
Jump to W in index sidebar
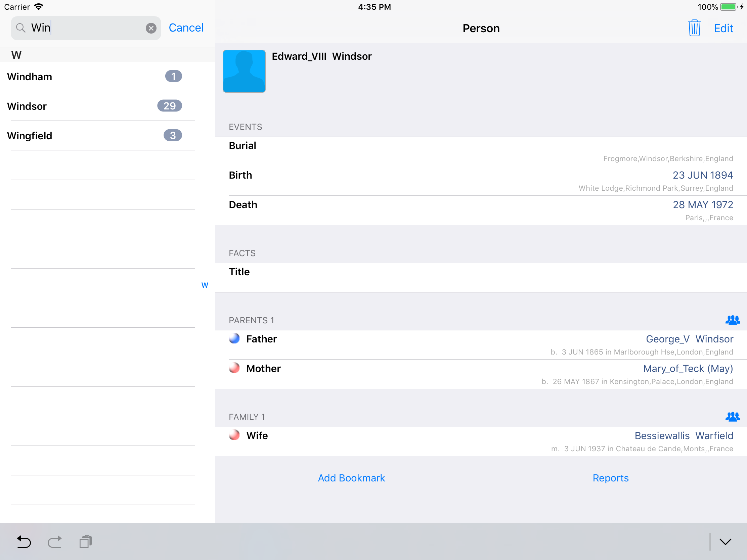[x=205, y=285]
